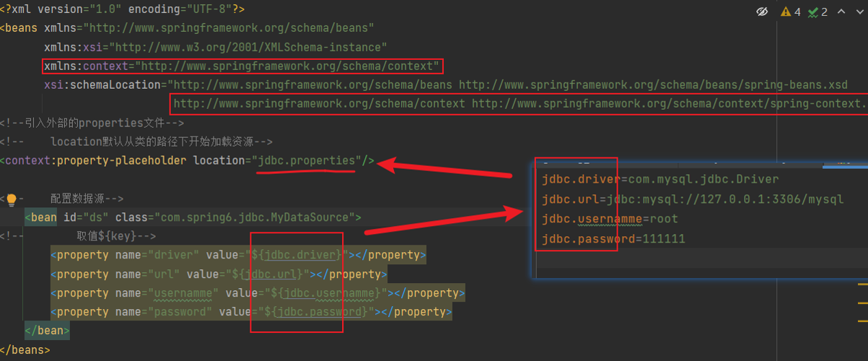Click jdbc.password=111111 in properties file
The width and height of the screenshot is (868, 361).
pyautogui.click(x=613, y=238)
